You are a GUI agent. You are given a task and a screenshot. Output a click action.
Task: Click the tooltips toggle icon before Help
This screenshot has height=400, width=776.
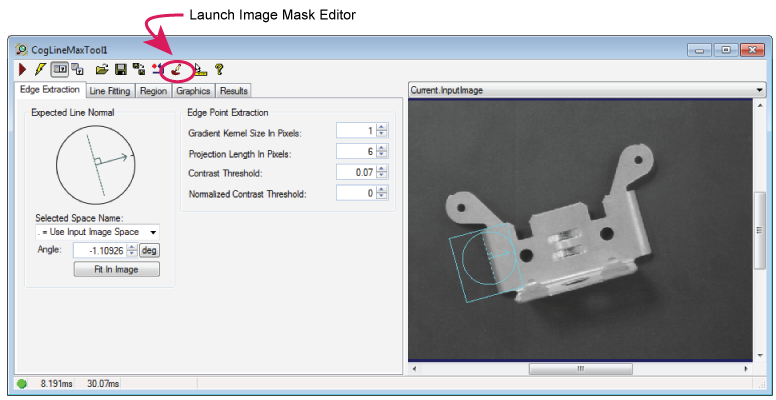point(199,70)
